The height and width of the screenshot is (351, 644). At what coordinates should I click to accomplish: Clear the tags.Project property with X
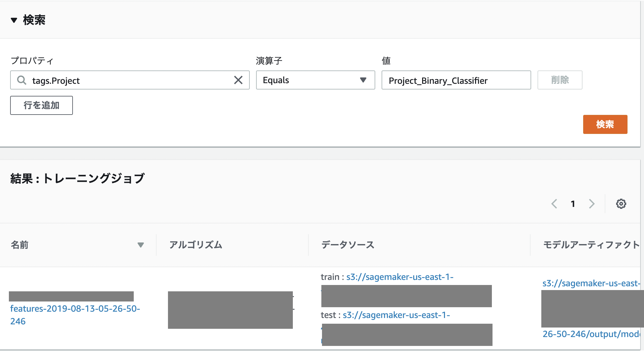coord(238,80)
